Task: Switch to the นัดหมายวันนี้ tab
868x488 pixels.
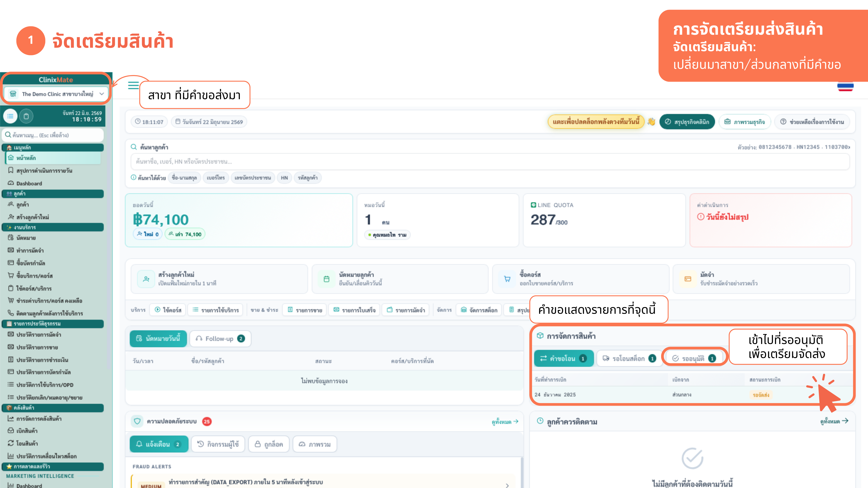Action: coord(158,338)
